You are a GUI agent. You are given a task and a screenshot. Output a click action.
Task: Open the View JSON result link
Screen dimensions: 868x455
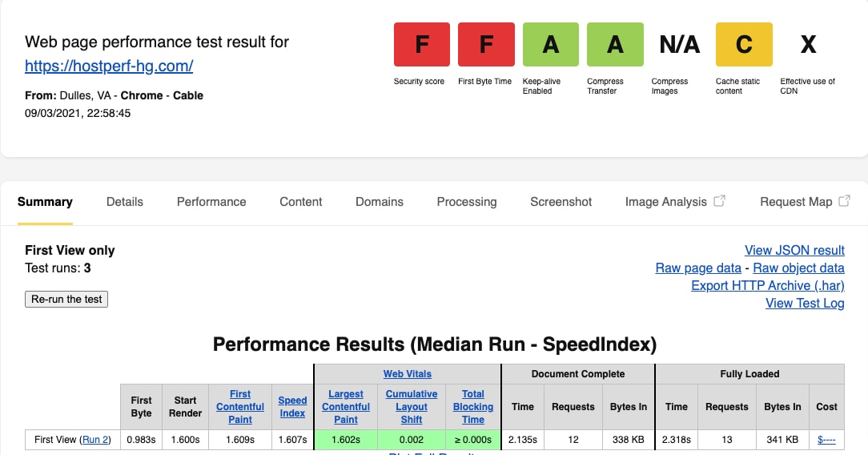click(x=794, y=250)
